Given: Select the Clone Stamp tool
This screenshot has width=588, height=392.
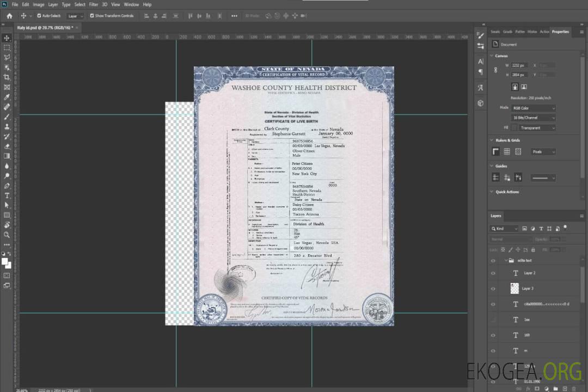Looking at the screenshot, I should click(x=7, y=127).
